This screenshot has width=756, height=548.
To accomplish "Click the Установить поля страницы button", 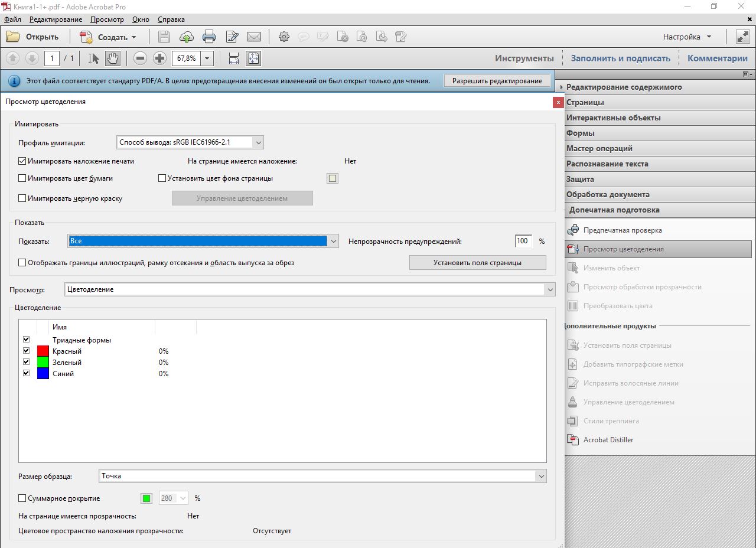I will coord(477,262).
